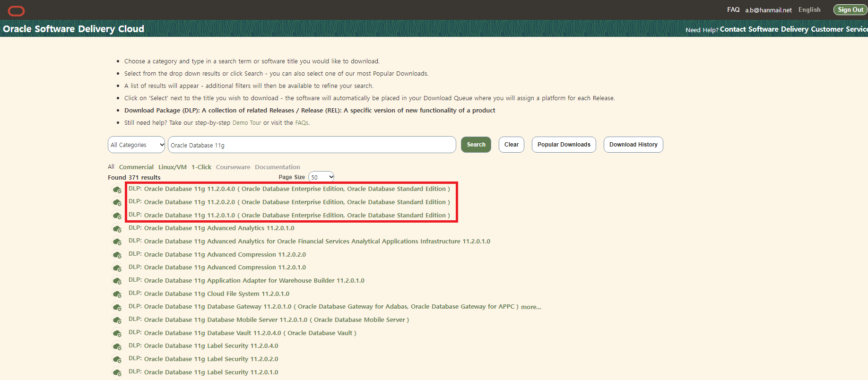Click the a.b@hanmail.net account link
The image size is (868, 380).
(x=769, y=10)
